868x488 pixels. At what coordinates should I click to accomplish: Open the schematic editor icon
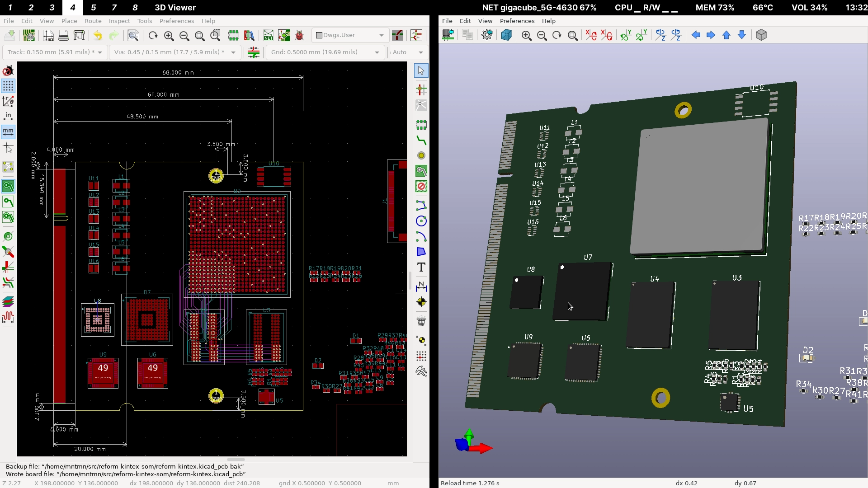(x=416, y=35)
